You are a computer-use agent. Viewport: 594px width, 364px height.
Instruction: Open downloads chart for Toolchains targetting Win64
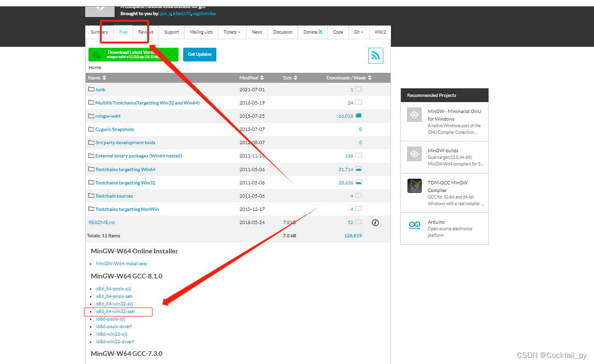coord(358,169)
